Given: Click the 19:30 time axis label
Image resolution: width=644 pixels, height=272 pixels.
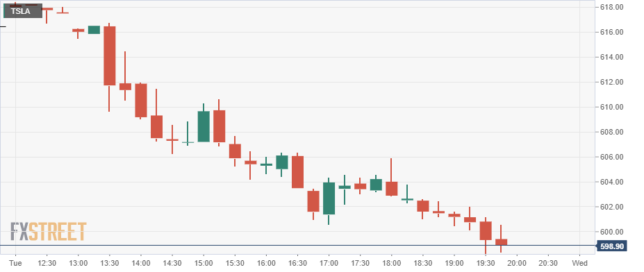Looking at the screenshot, I should pos(485,262).
